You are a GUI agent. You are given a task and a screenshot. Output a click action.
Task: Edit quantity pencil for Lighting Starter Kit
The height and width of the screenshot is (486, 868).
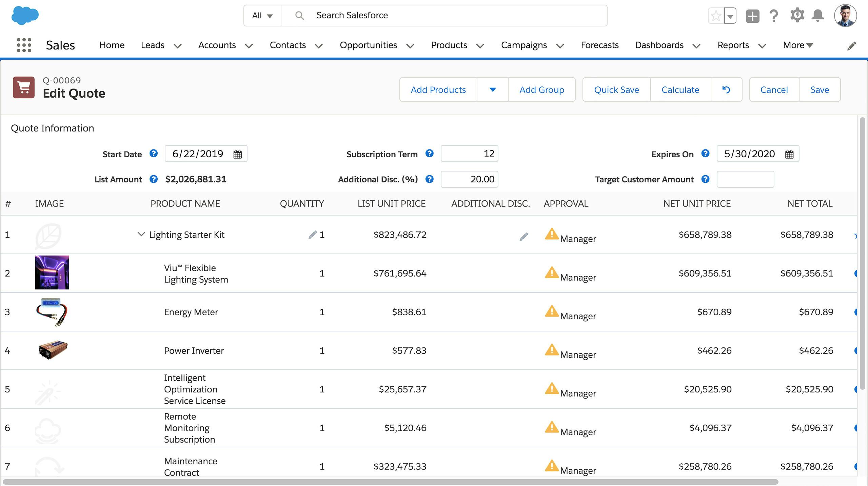(312, 235)
